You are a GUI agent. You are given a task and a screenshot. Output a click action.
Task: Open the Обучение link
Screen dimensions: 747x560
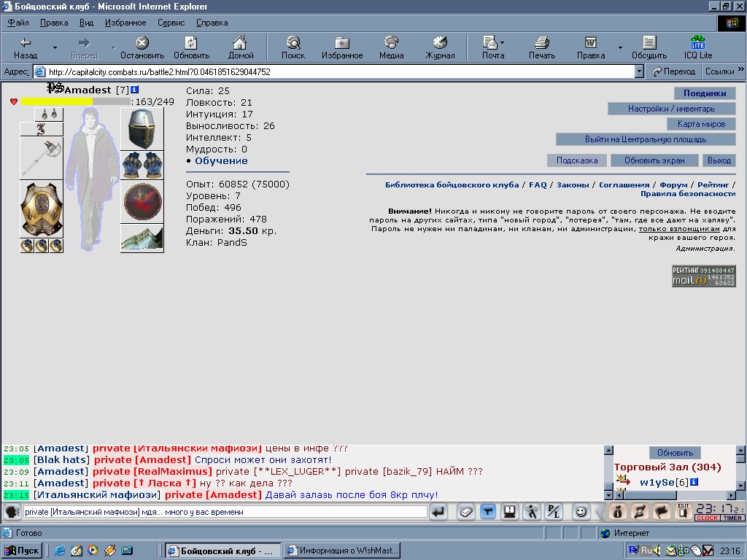click(221, 161)
